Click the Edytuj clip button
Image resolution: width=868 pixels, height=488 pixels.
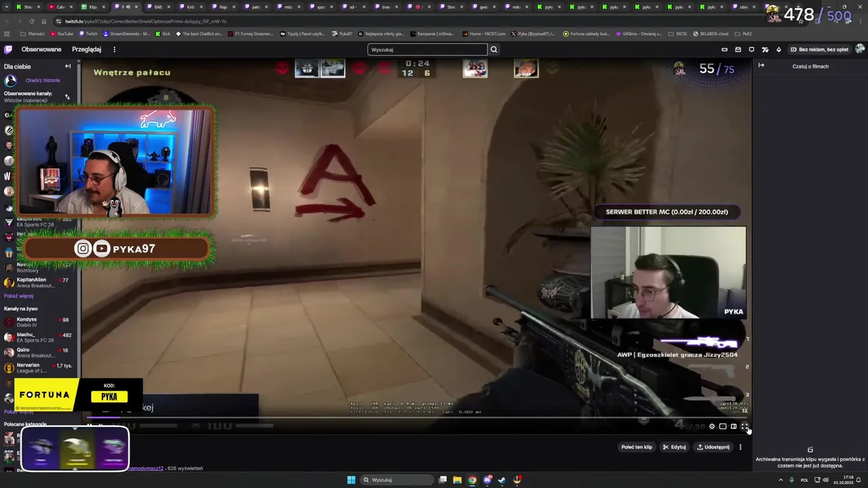[x=674, y=447]
